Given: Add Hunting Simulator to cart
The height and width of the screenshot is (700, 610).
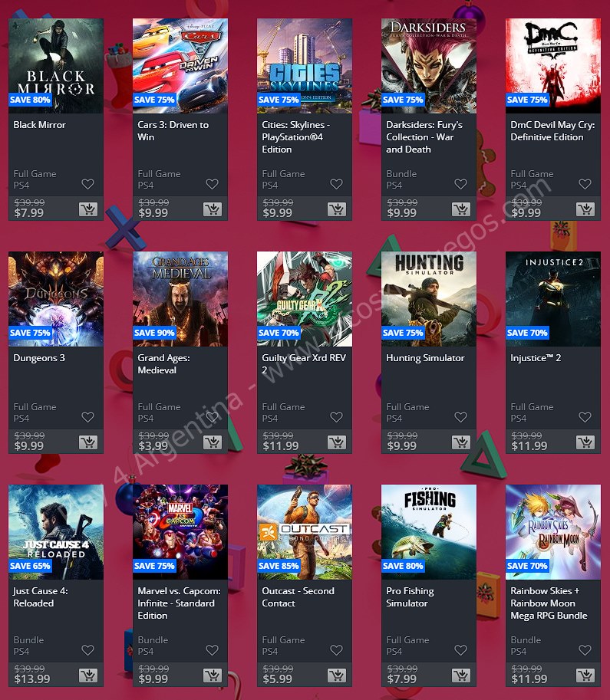Looking at the screenshot, I should tap(460, 442).
